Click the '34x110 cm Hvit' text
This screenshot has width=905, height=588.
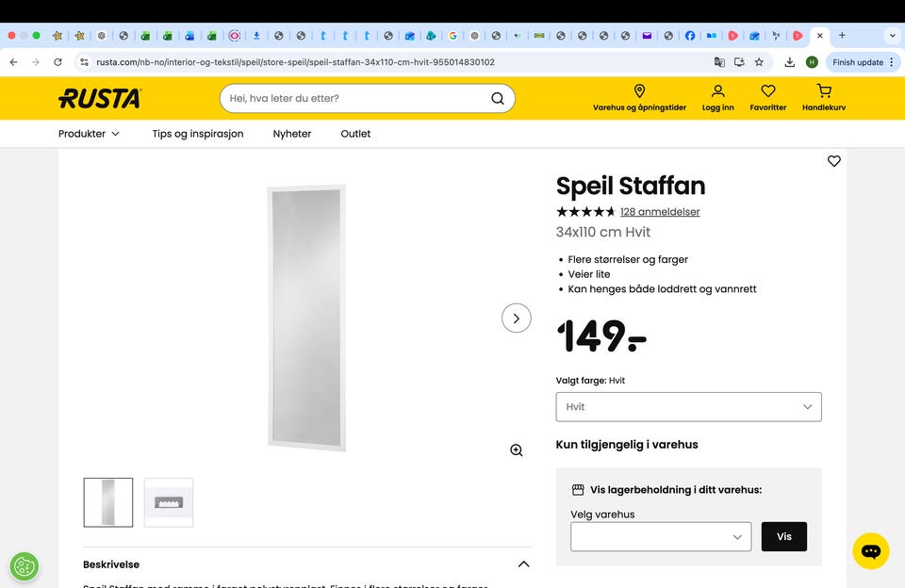pos(603,232)
